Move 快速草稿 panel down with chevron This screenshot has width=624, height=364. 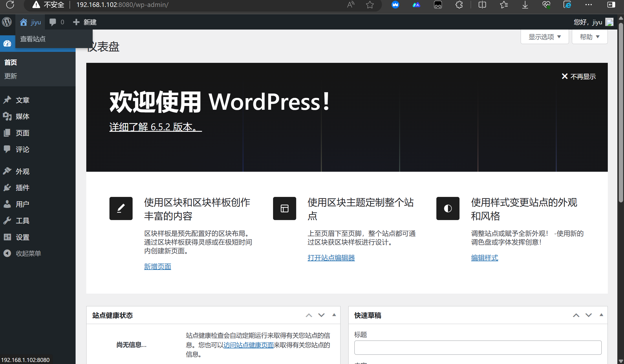[588, 315]
